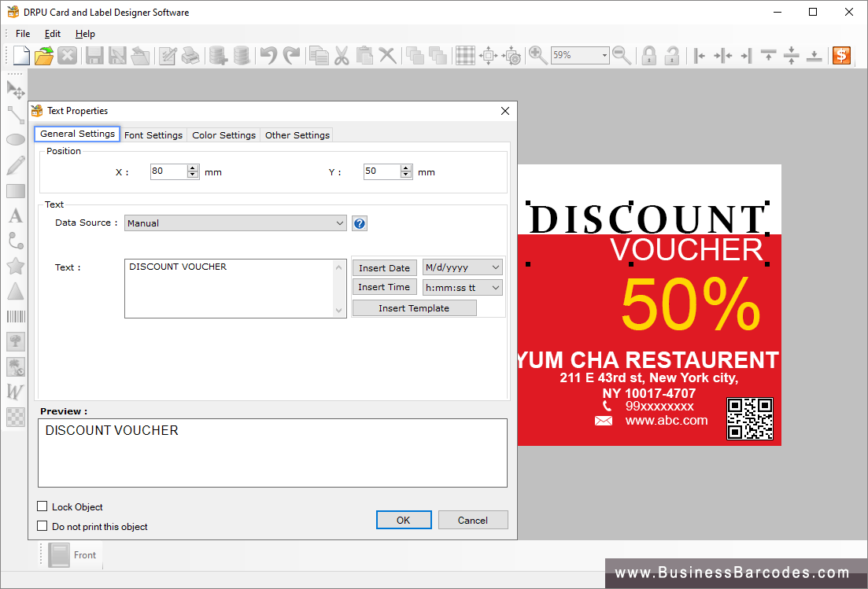Select the Ellipse shape tool
Screen dimensions: 868x589
click(x=16, y=140)
